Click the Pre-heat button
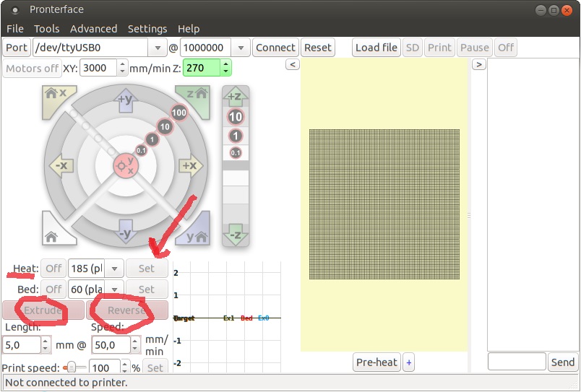581x392 pixels. click(376, 362)
